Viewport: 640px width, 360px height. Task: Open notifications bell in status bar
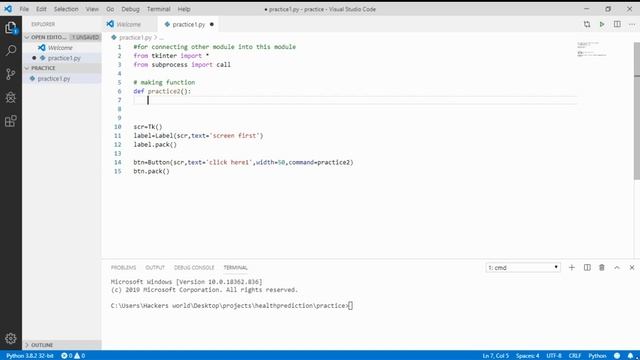631,356
